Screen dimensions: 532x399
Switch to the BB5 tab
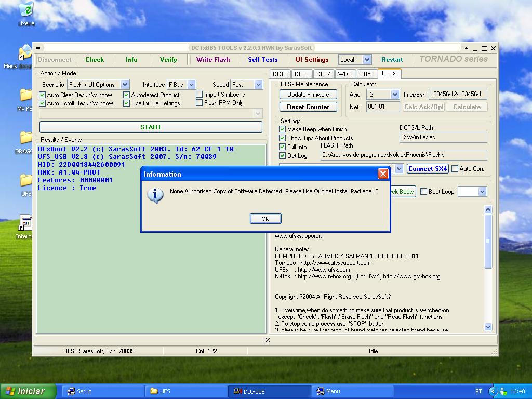click(366, 74)
